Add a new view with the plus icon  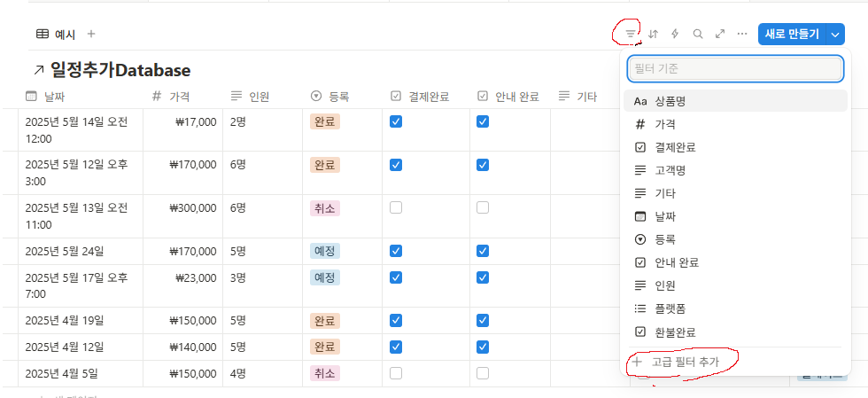91,34
